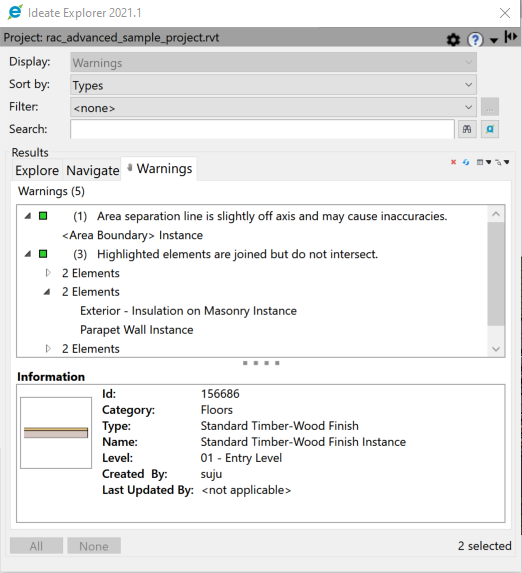Click the Created By value suju

[x=211, y=474]
